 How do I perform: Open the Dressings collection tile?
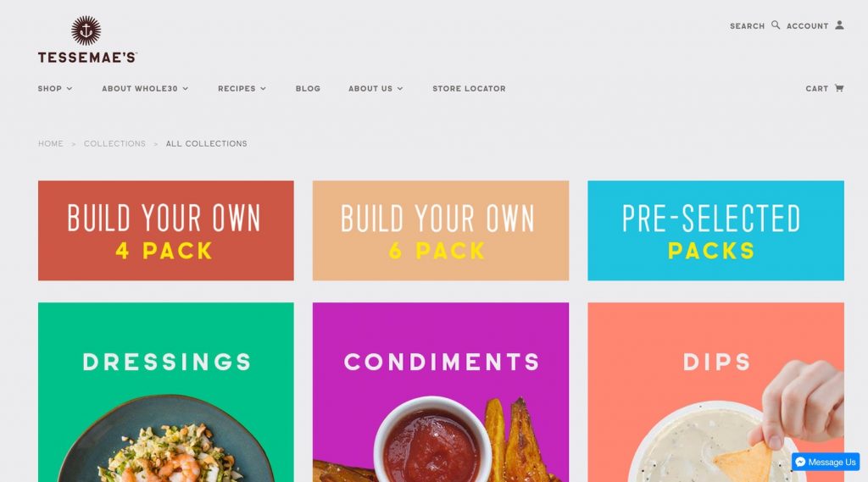[166, 392]
